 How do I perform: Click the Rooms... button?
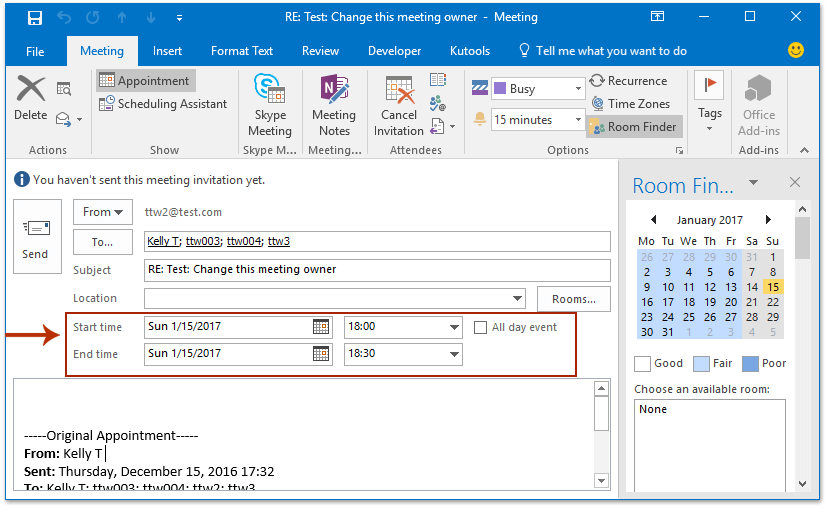[x=574, y=299]
